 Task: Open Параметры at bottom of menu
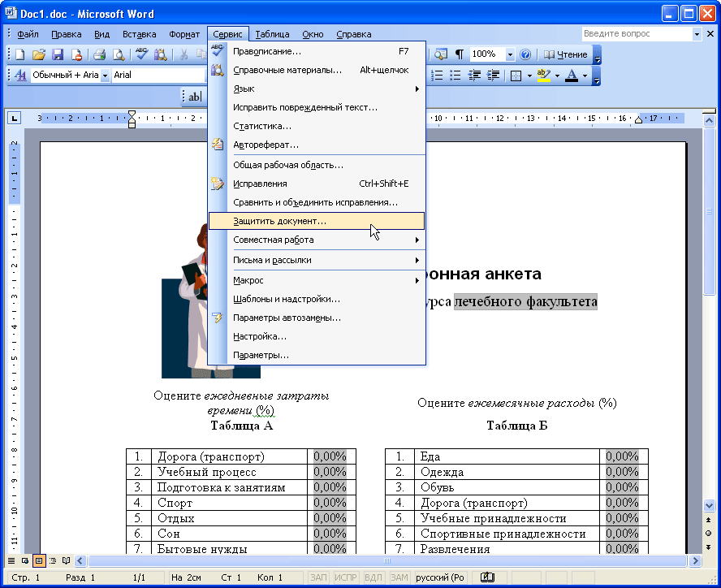click(317, 355)
